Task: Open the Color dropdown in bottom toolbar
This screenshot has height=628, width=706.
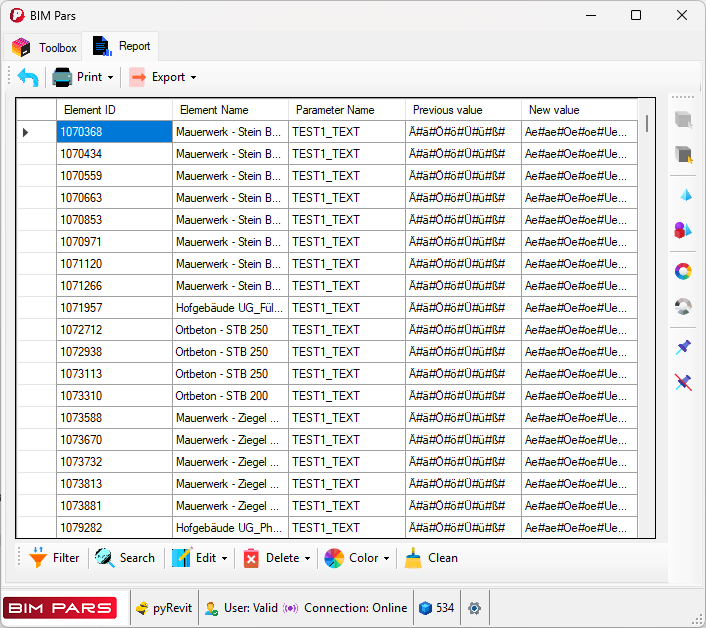Action: click(358, 558)
